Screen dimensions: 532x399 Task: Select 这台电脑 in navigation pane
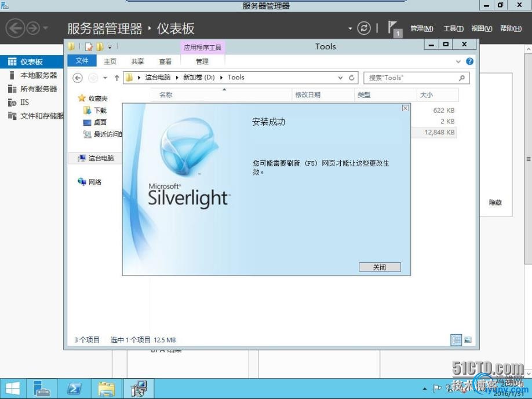tap(96, 158)
